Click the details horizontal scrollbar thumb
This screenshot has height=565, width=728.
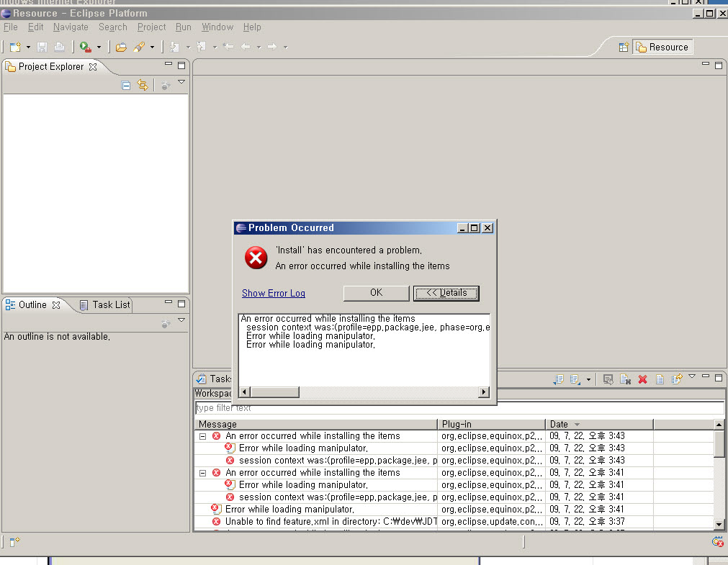[x=275, y=392]
